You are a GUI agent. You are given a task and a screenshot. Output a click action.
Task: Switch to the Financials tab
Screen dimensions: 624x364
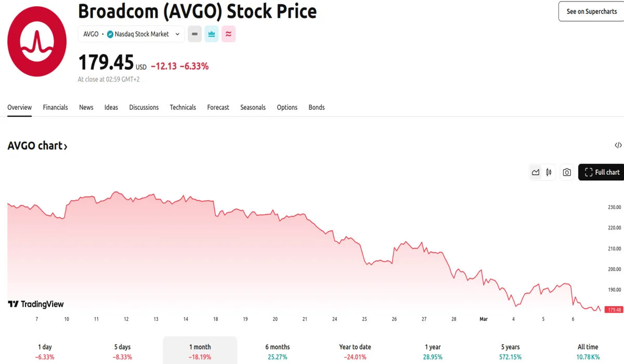[55, 108]
